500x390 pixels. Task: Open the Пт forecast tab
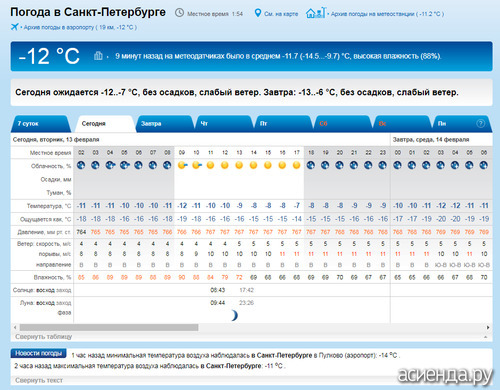(x=283, y=124)
